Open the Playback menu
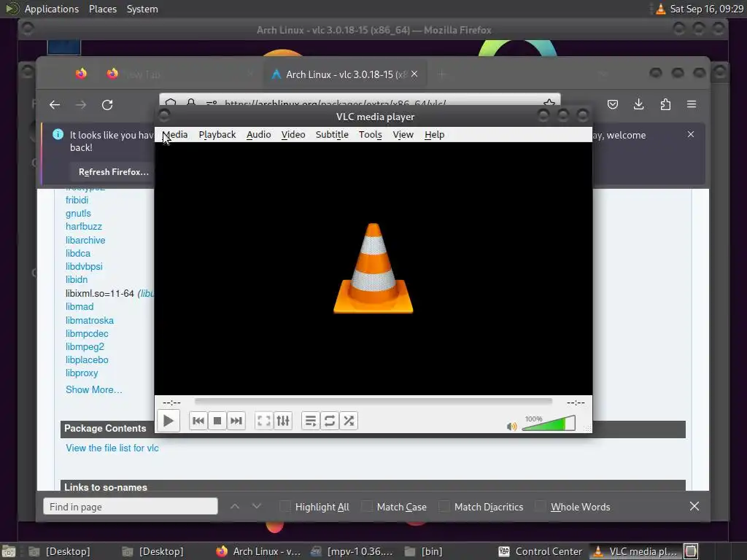 pyautogui.click(x=217, y=135)
